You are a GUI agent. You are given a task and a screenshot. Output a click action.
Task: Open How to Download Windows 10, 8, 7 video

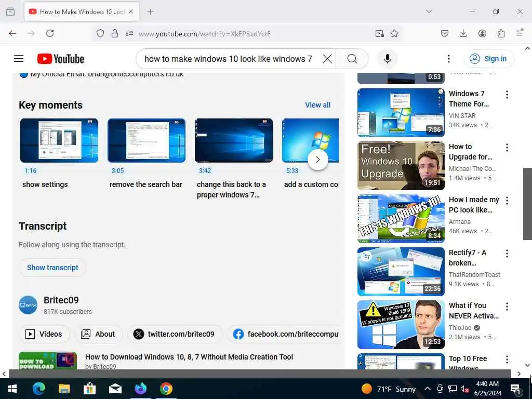tap(189, 357)
